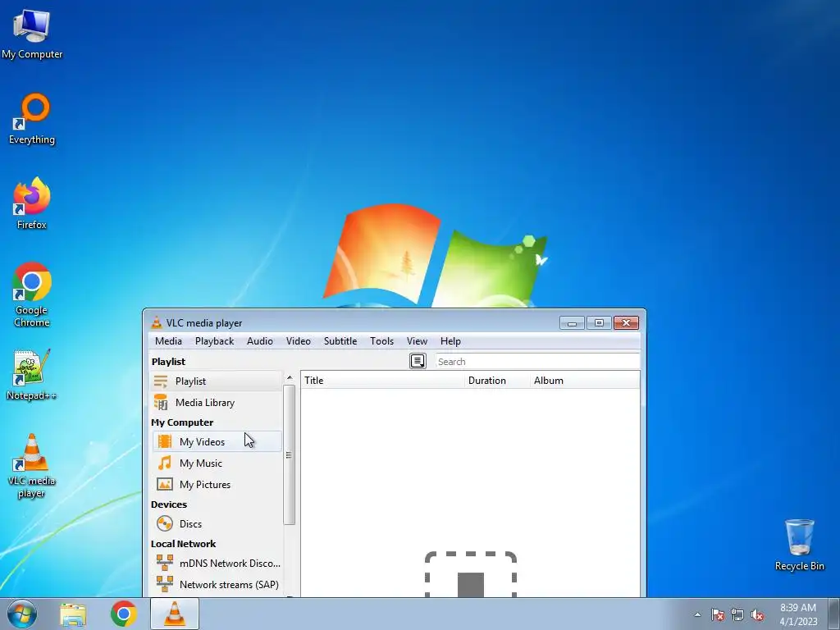840x630 pixels.
Task: Toggle the playlist view mode icon
Action: (x=418, y=361)
